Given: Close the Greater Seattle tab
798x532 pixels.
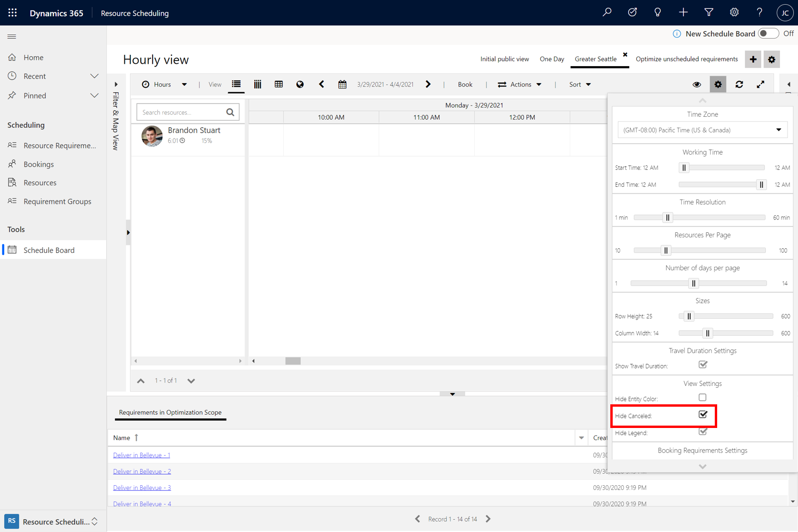Looking at the screenshot, I should coord(625,54).
